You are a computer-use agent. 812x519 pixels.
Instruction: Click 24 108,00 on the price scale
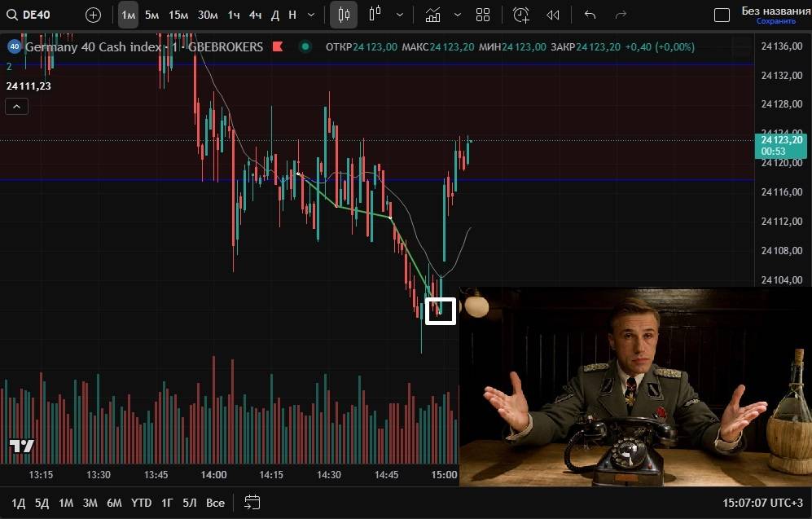point(781,251)
